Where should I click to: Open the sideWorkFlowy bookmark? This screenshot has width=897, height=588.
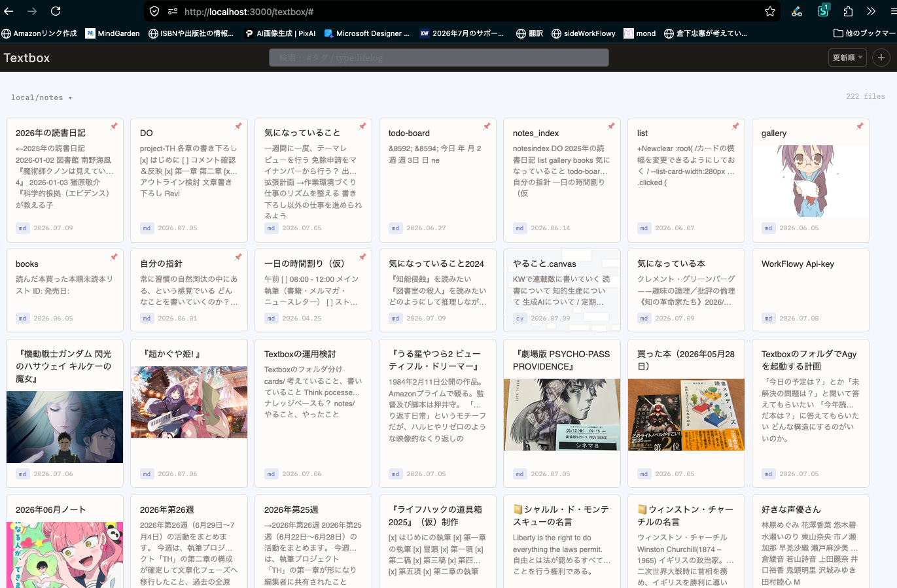[584, 33]
